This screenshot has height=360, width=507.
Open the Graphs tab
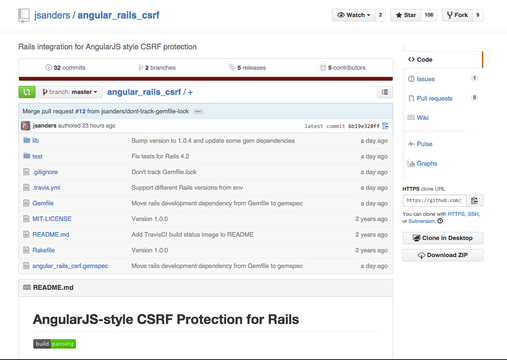[427, 164]
